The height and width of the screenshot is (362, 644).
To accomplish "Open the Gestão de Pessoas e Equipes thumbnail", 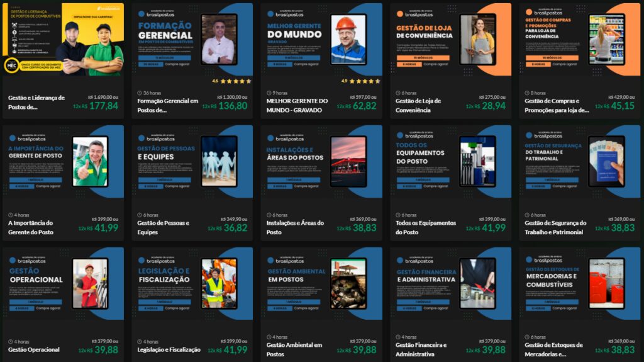I will [192, 161].
